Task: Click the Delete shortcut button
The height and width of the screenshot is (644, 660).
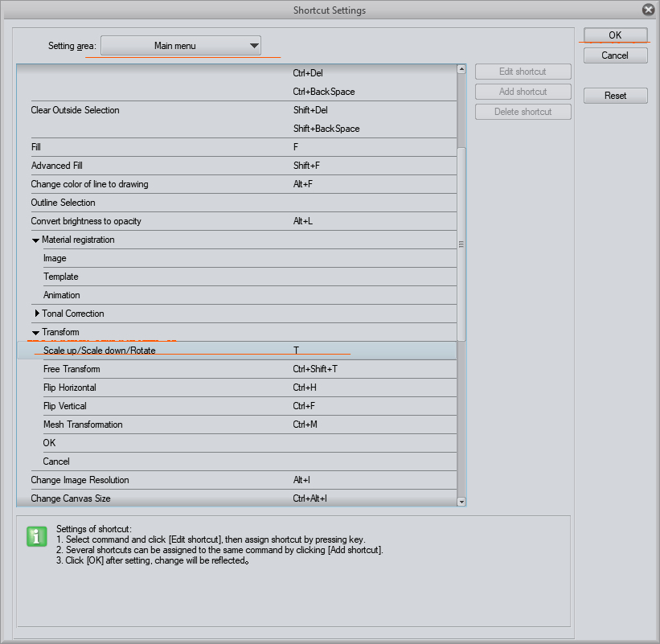Action: [523, 112]
